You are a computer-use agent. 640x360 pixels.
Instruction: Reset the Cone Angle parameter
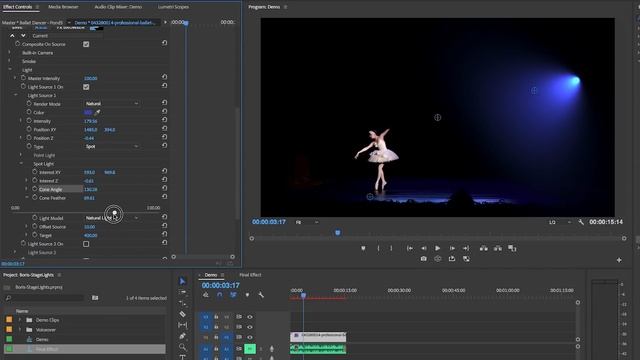pos(164,188)
